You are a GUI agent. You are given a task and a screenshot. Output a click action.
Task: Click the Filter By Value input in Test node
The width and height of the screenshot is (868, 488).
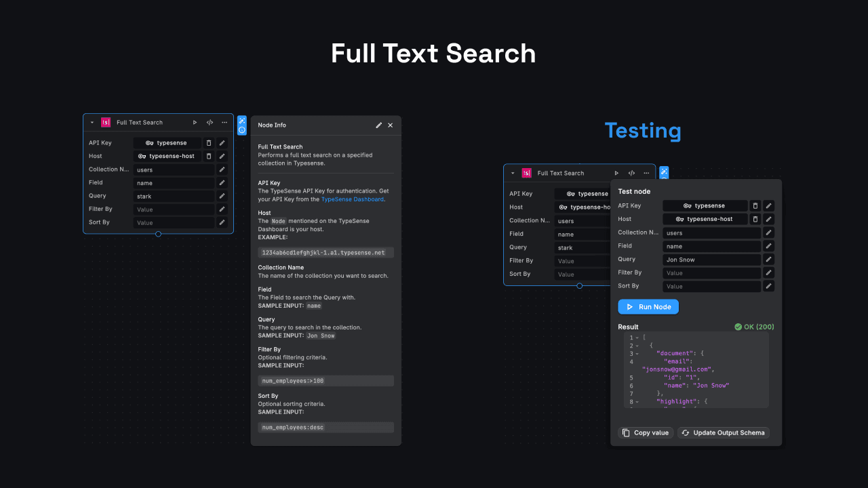tap(711, 272)
